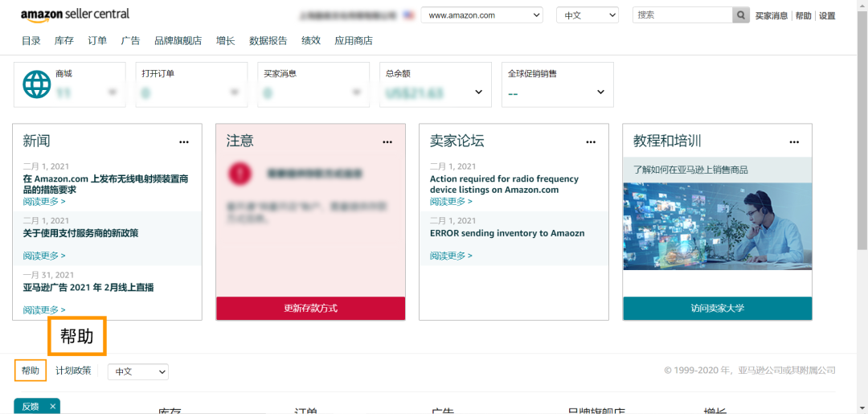Click the globe marketplace icon
Screen dimensions: 868x414
[x=36, y=84]
